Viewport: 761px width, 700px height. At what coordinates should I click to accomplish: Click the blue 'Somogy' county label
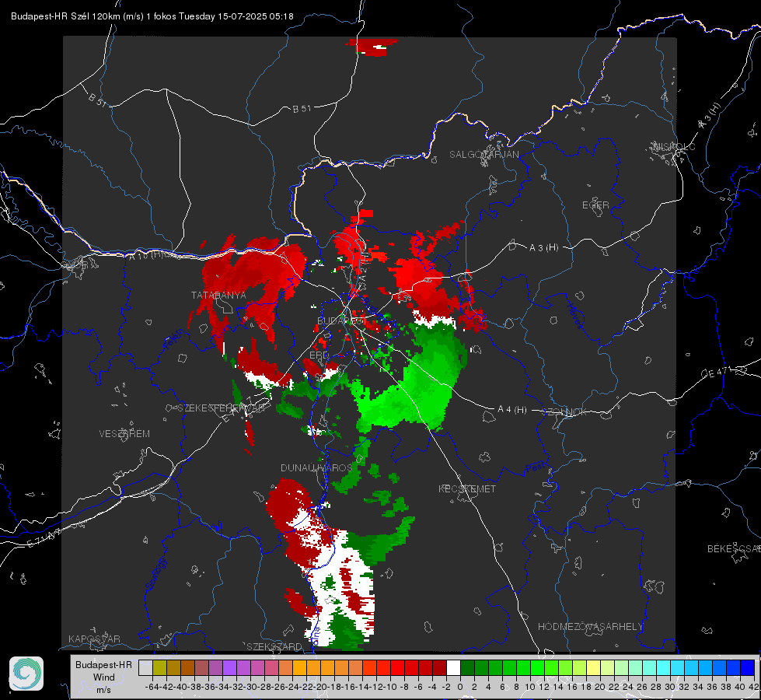click(156, 575)
